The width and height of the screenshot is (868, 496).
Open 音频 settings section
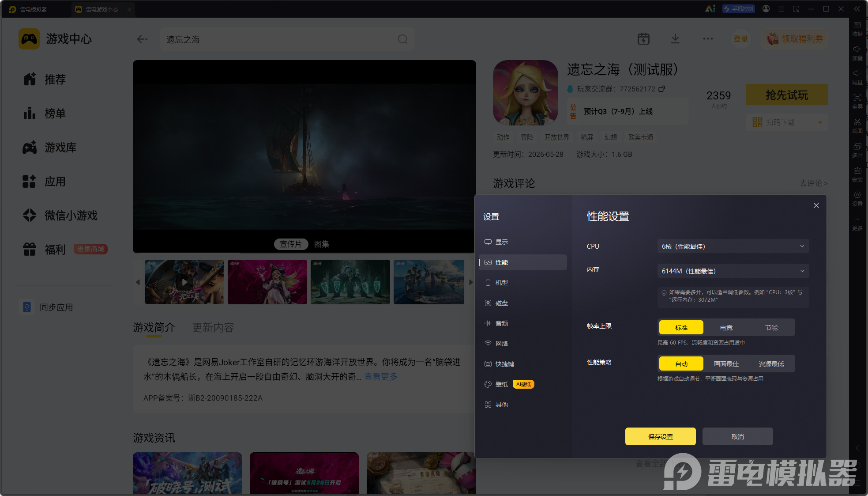[523, 323]
